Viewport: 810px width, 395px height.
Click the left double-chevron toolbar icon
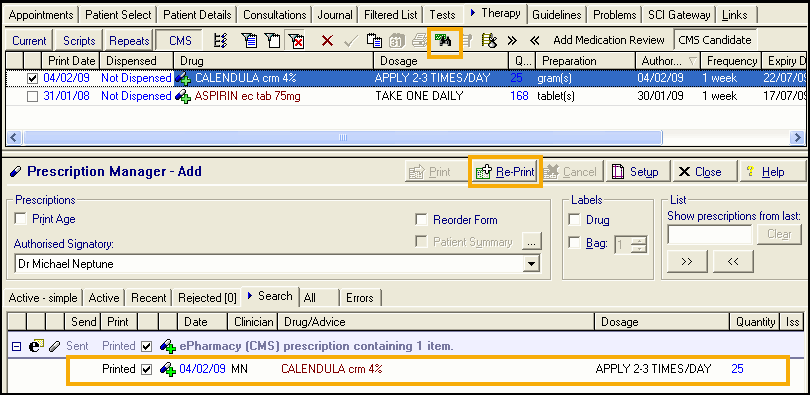click(x=535, y=40)
